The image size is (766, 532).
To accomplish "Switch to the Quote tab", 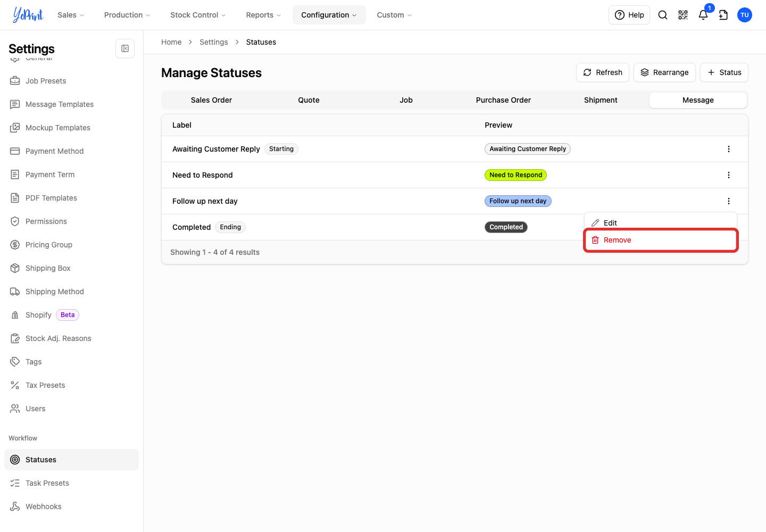I will pos(309,100).
